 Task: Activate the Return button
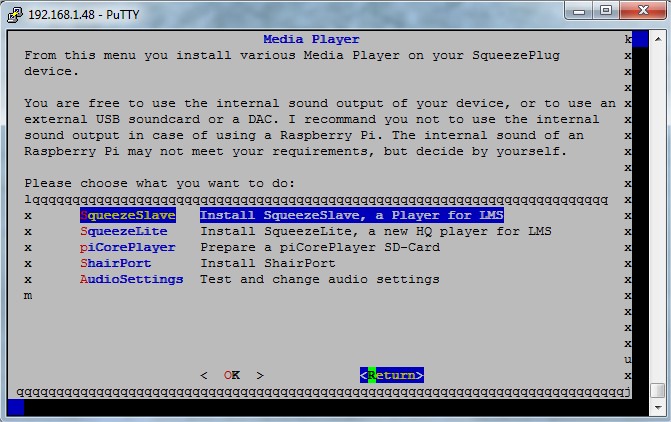[392, 375]
